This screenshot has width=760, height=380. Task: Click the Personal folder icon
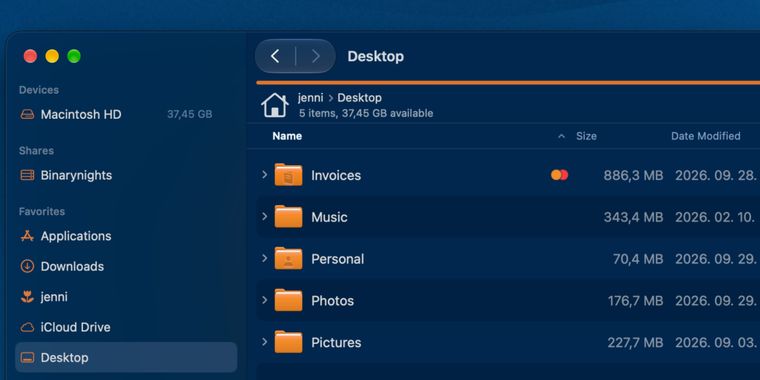288,259
